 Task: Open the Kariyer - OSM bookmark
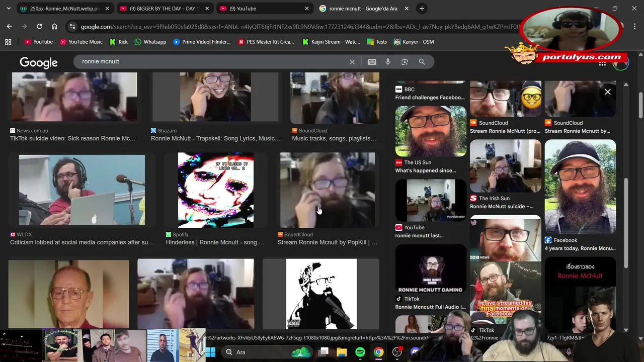[x=414, y=42]
